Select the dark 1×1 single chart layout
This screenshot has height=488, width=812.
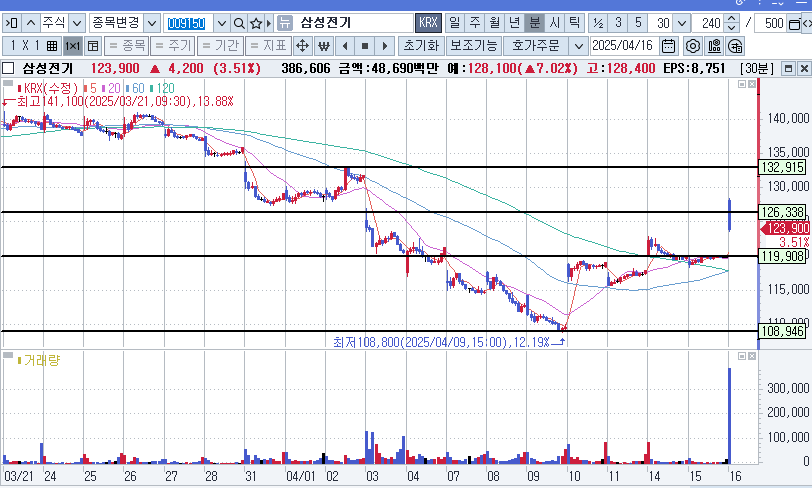pyautogui.click(x=72, y=46)
